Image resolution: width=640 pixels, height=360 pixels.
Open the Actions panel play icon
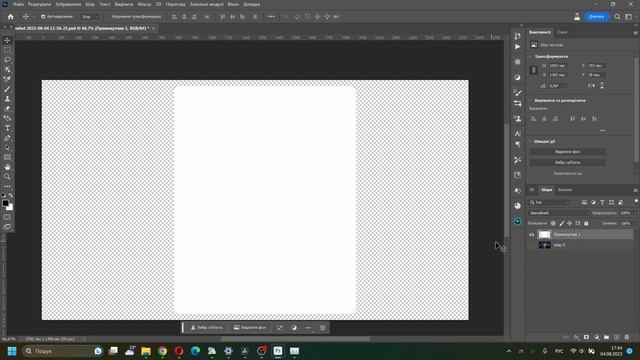pos(518,47)
